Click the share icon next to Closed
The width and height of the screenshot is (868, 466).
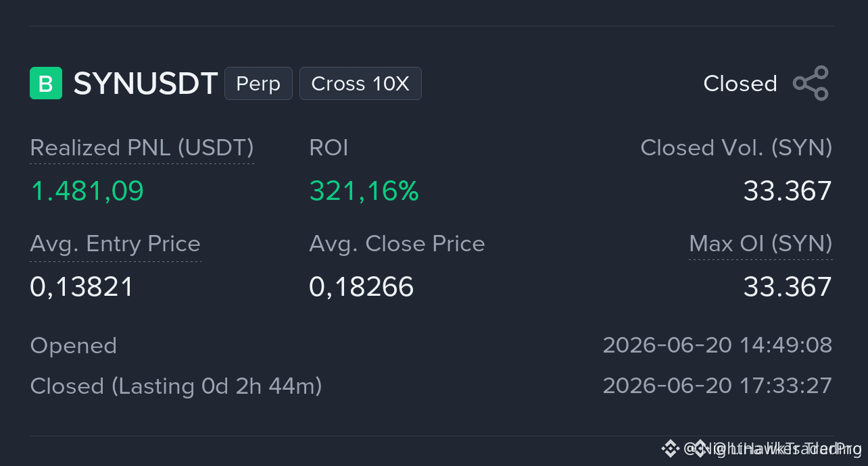811,83
